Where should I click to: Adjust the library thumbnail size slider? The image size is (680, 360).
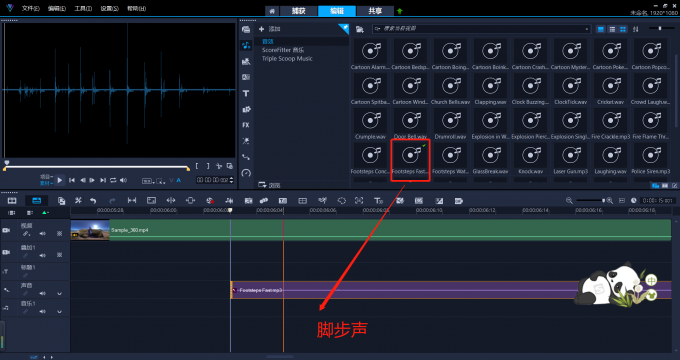pyautogui.click(x=660, y=28)
